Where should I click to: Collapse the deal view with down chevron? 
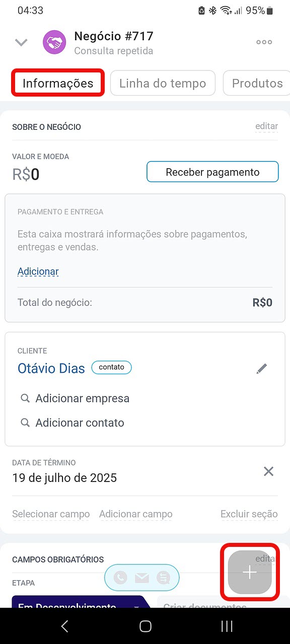click(21, 42)
